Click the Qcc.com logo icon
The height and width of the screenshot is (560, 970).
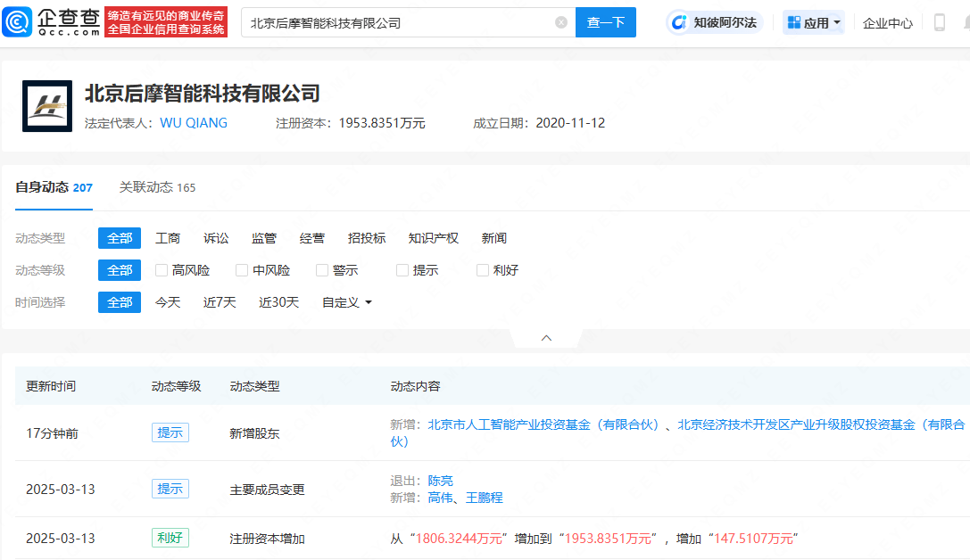[x=17, y=22]
